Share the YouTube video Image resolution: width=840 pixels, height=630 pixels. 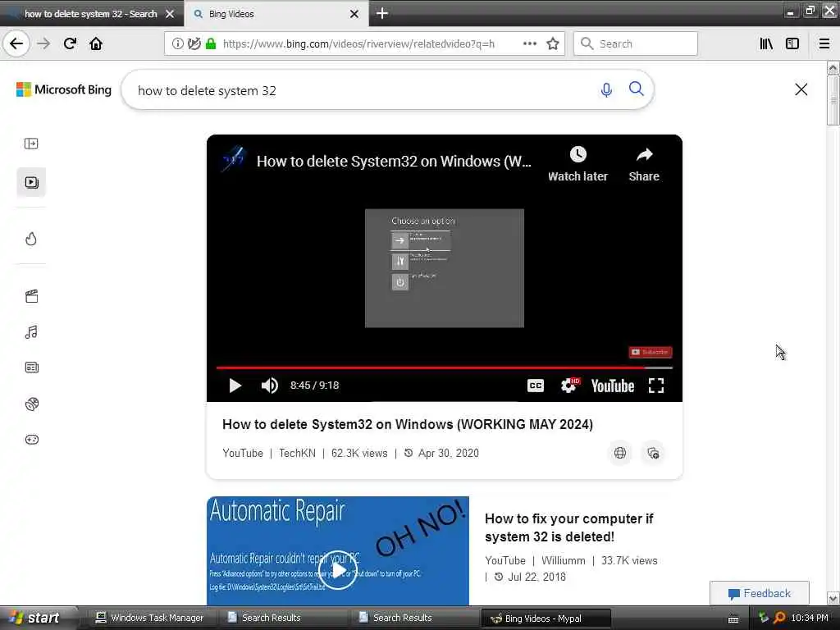pyautogui.click(x=644, y=164)
